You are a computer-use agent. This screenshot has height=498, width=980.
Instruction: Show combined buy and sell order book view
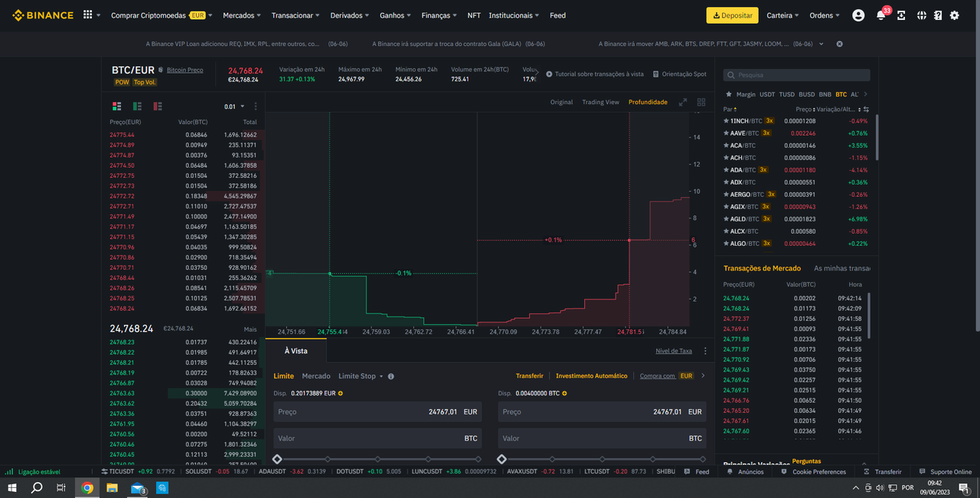tap(117, 106)
